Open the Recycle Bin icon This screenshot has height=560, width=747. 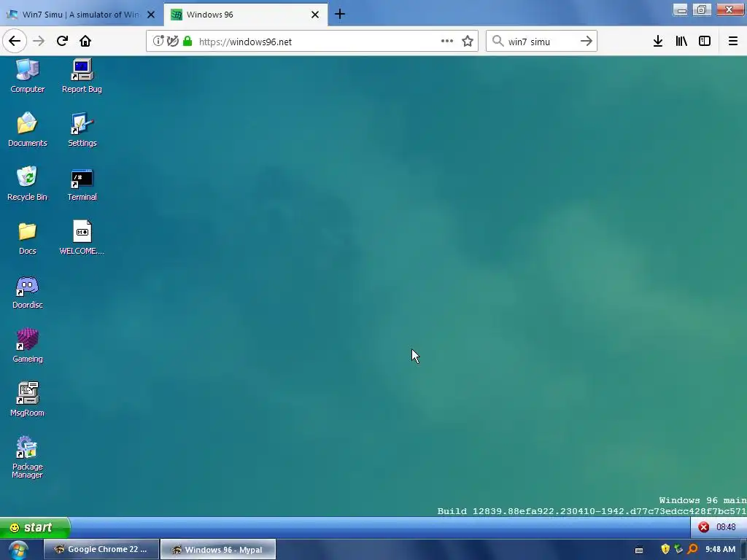(27, 184)
